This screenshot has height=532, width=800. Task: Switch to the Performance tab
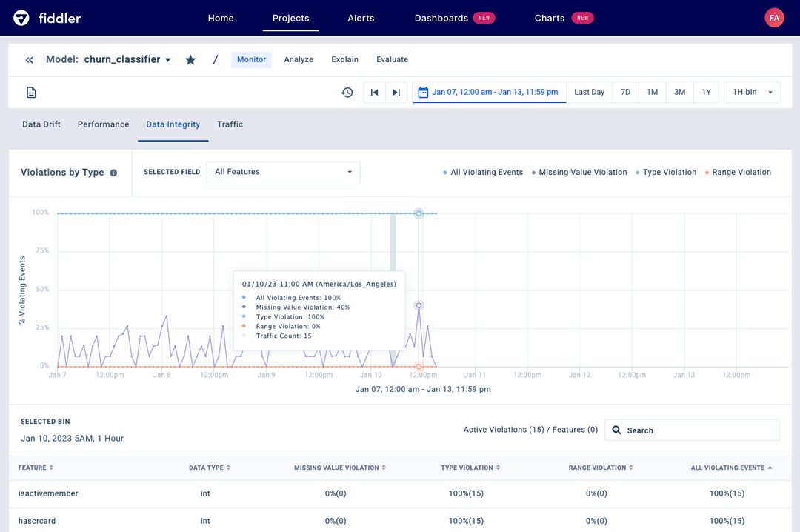103,124
